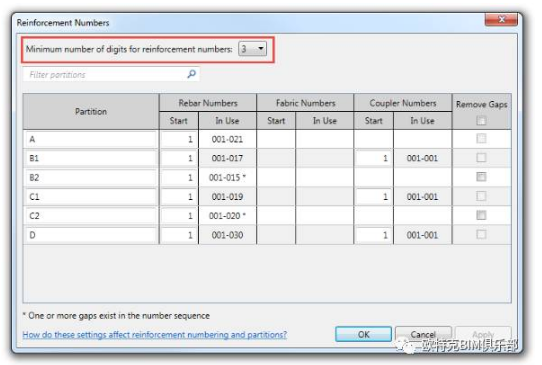Click In Use subheader under Coupler Numbers
The height and width of the screenshot is (365, 542).
(422, 121)
